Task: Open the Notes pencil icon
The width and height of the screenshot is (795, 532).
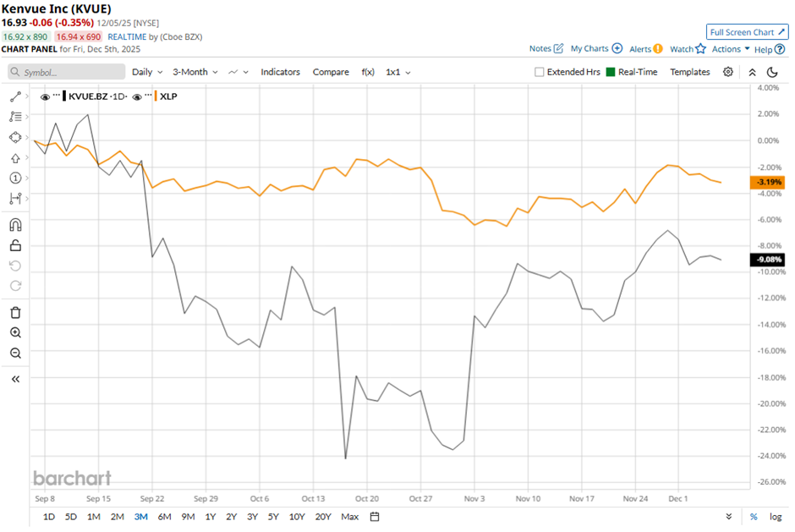Action: click(558, 49)
